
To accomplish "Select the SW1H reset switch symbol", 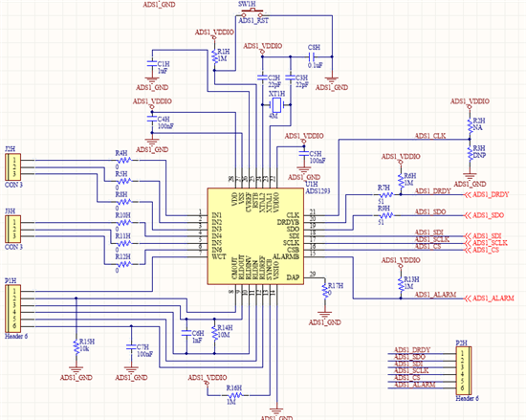I will [252, 12].
